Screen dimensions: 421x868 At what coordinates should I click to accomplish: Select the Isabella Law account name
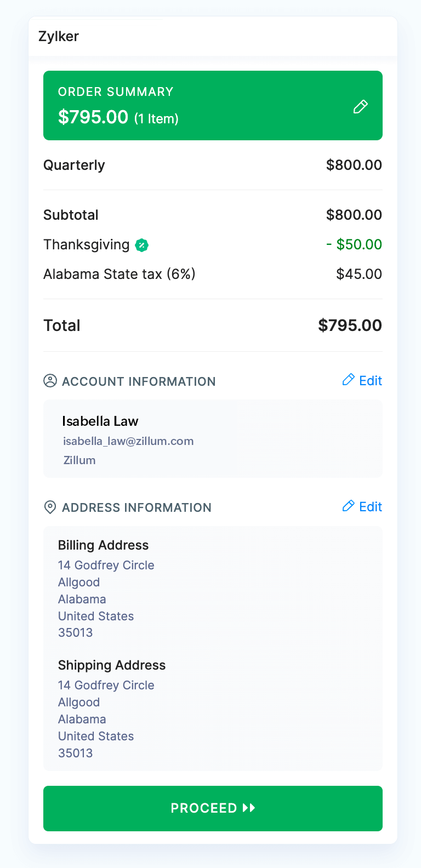click(x=100, y=421)
